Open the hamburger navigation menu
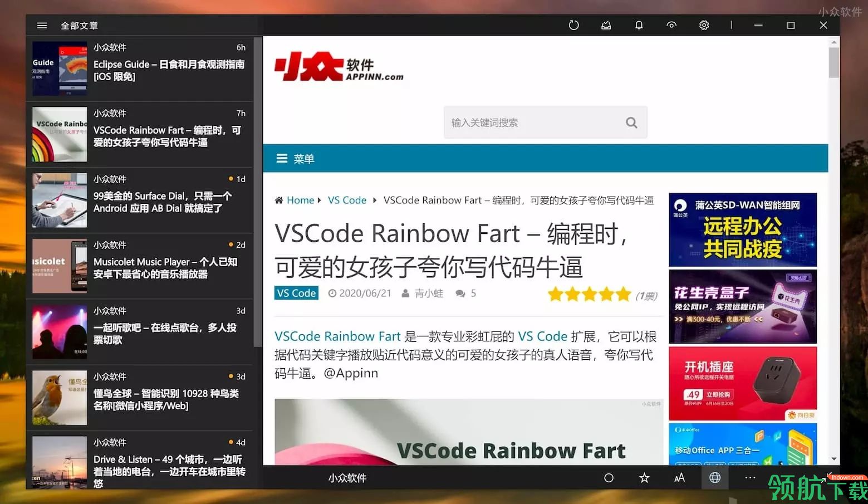The width and height of the screenshot is (868, 504). coord(42,26)
